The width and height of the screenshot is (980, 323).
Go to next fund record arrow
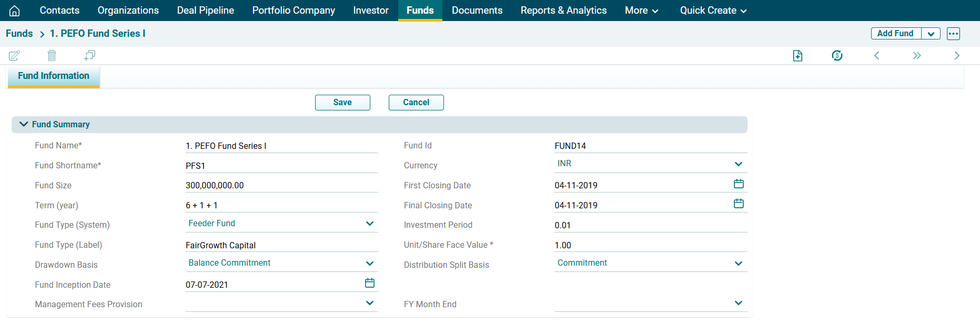click(957, 56)
